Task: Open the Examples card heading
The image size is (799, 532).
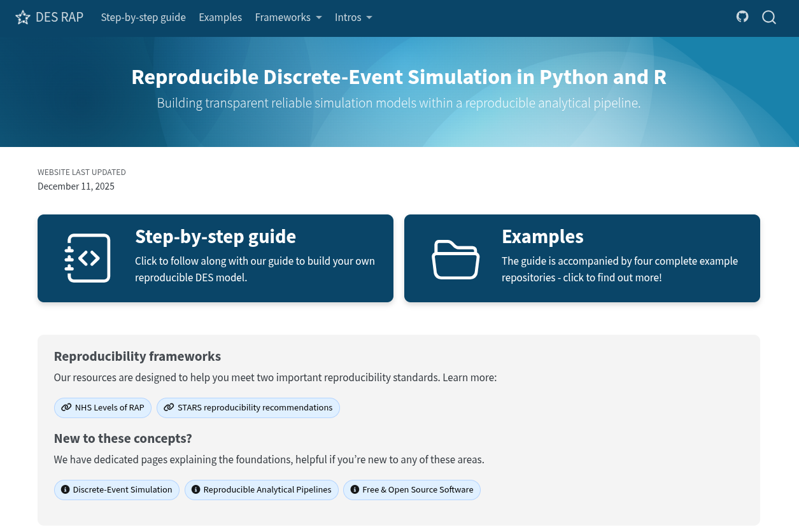Action: pyautogui.click(x=542, y=236)
